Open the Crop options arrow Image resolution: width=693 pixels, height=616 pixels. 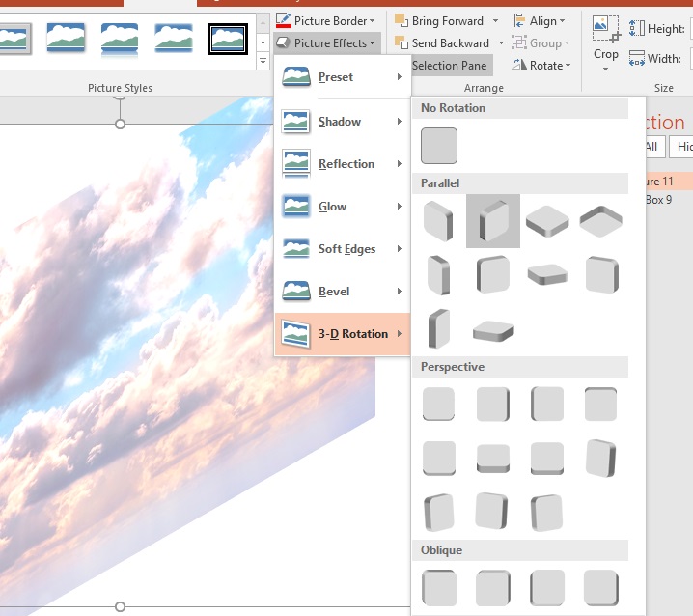(605, 69)
